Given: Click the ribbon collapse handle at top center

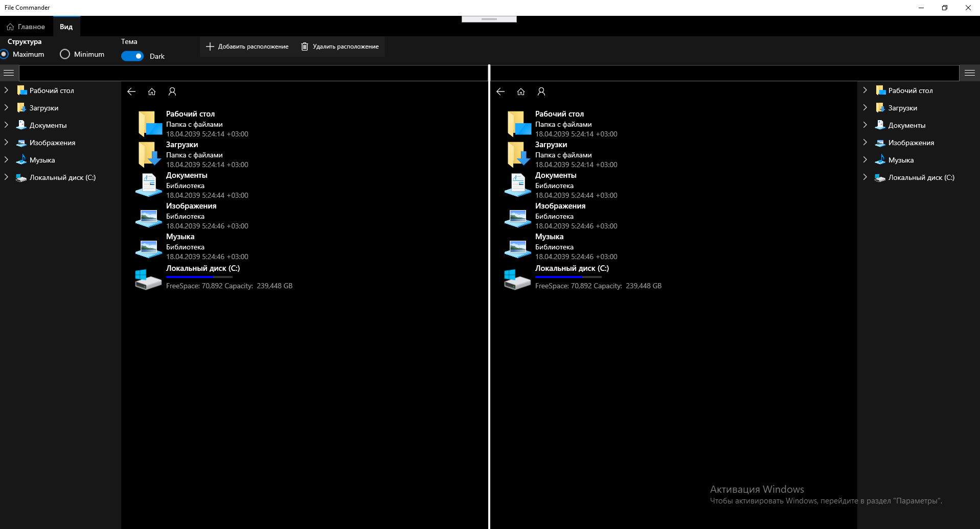Looking at the screenshot, I should [x=489, y=19].
